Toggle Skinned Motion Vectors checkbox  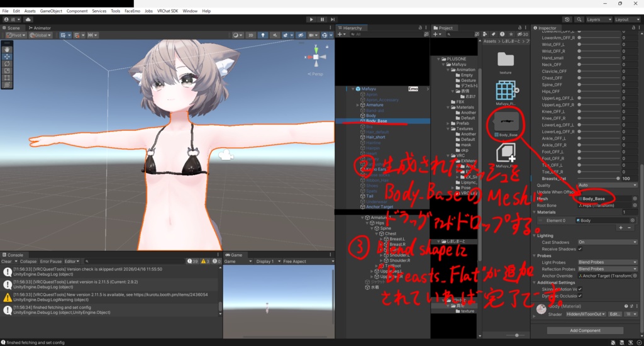[580, 289]
